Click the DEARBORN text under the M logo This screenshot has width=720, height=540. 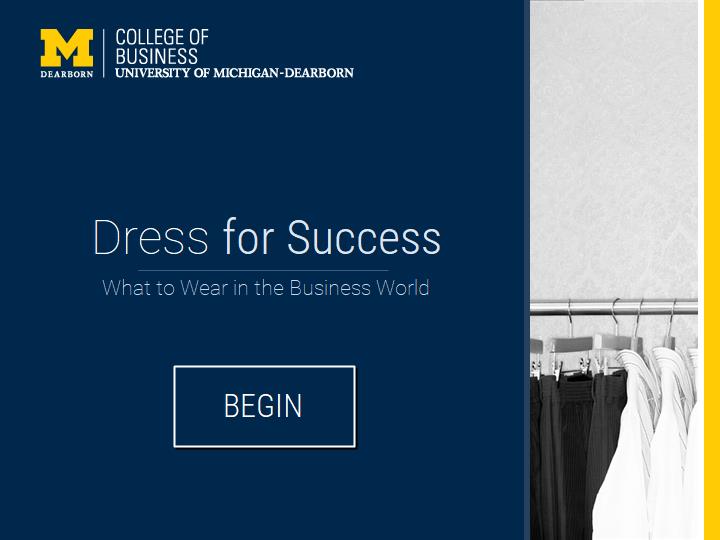point(67,74)
